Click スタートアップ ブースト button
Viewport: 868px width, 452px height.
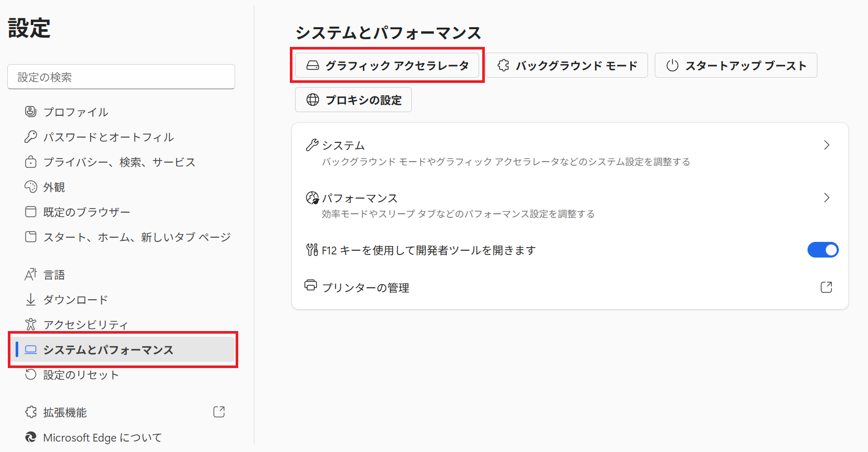pos(736,66)
